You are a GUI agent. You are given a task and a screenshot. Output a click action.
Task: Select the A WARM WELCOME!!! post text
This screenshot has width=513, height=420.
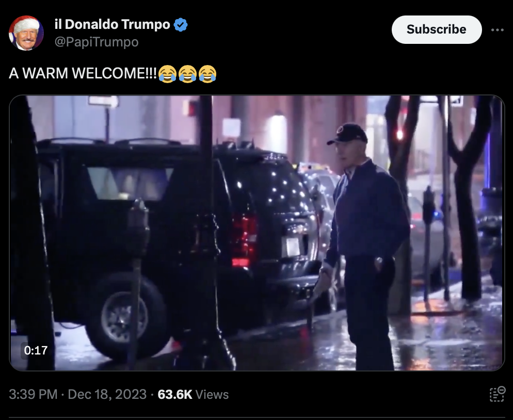point(83,73)
